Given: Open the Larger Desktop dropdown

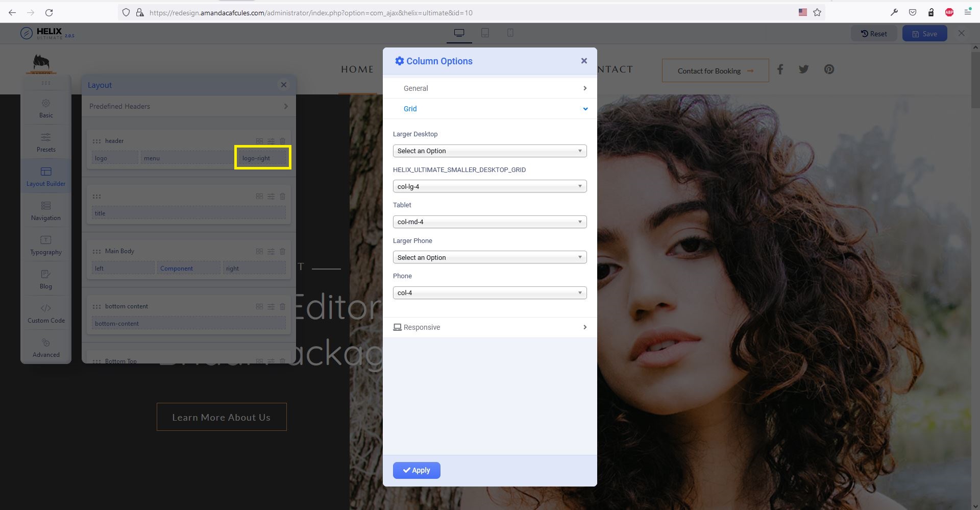Looking at the screenshot, I should tap(489, 151).
